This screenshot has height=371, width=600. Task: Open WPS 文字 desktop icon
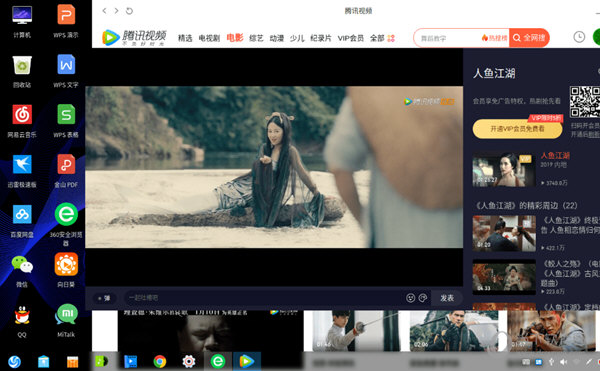coord(66,71)
